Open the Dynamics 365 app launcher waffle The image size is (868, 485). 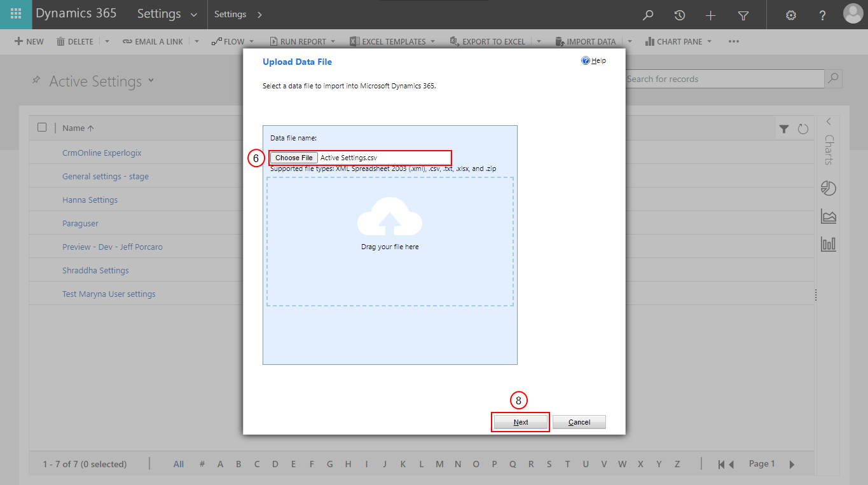tap(15, 14)
